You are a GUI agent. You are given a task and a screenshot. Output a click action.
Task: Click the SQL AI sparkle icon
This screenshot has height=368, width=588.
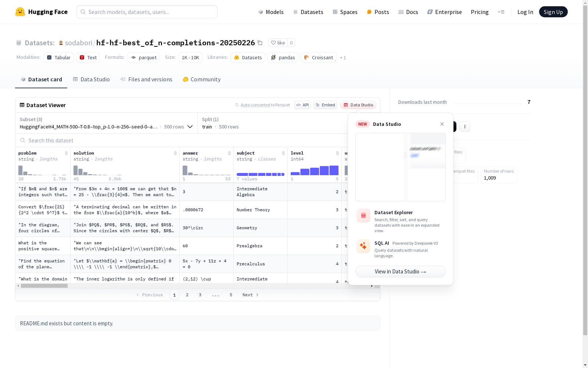(363, 246)
